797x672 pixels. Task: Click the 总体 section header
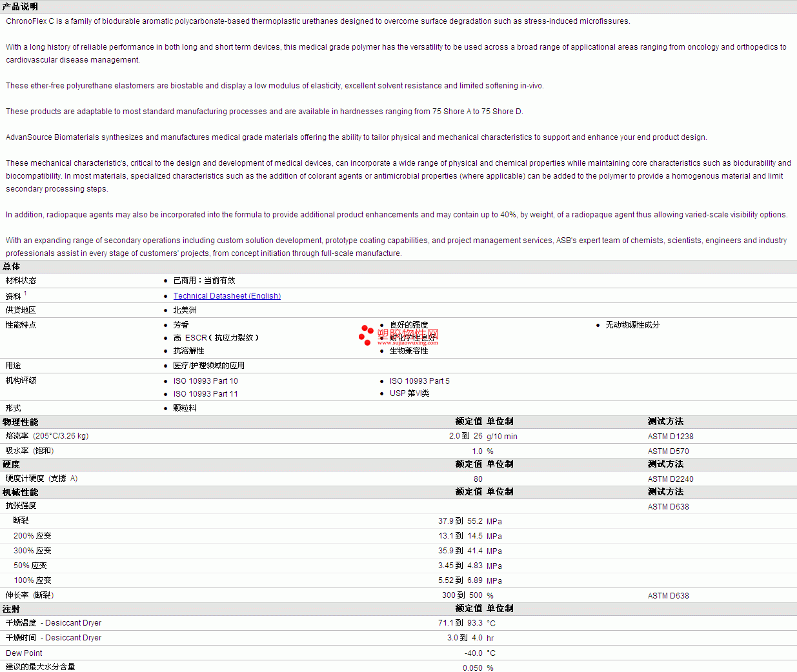[x=11, y=266]
